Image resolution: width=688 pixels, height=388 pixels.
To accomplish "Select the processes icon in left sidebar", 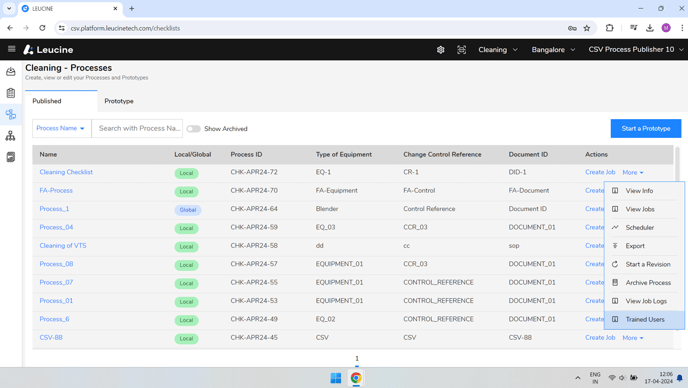I will tap(11, 115).
